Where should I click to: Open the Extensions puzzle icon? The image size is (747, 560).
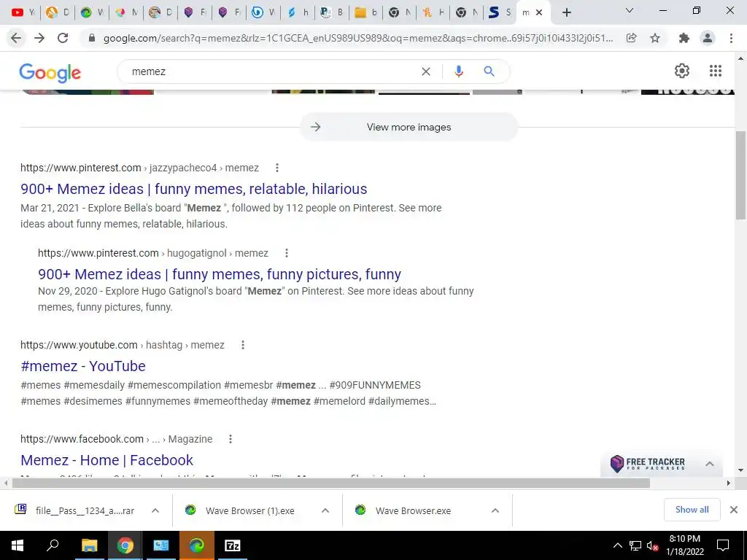[x=684, y=38]
